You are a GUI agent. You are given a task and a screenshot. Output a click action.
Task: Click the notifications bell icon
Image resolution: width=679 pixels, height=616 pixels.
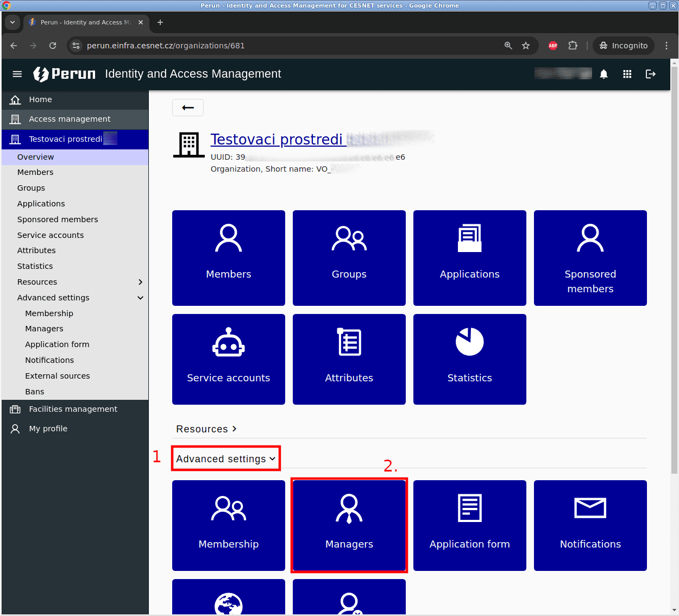(603, 74)
